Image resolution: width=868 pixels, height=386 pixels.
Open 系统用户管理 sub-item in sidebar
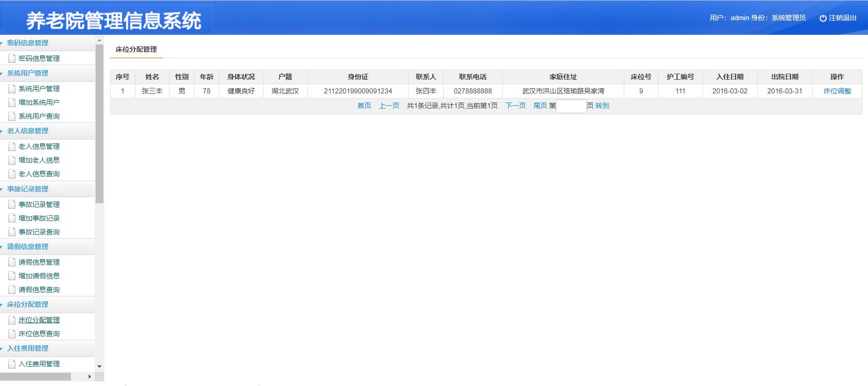tap(39, 88)
